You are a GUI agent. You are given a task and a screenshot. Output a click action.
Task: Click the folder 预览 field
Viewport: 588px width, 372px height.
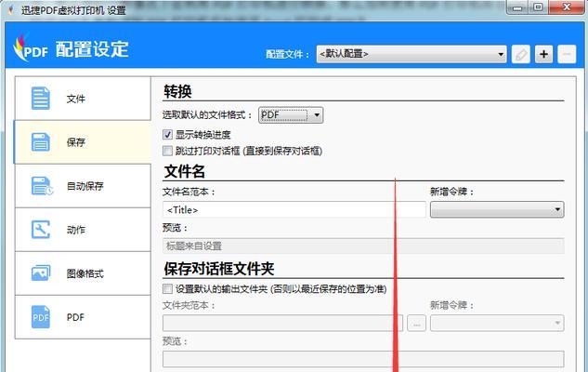pyautogui.click(x=363, y=359)
